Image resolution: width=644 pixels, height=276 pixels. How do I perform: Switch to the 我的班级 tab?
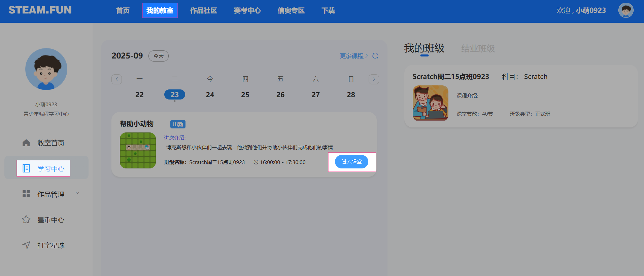[x=424, y=48]
